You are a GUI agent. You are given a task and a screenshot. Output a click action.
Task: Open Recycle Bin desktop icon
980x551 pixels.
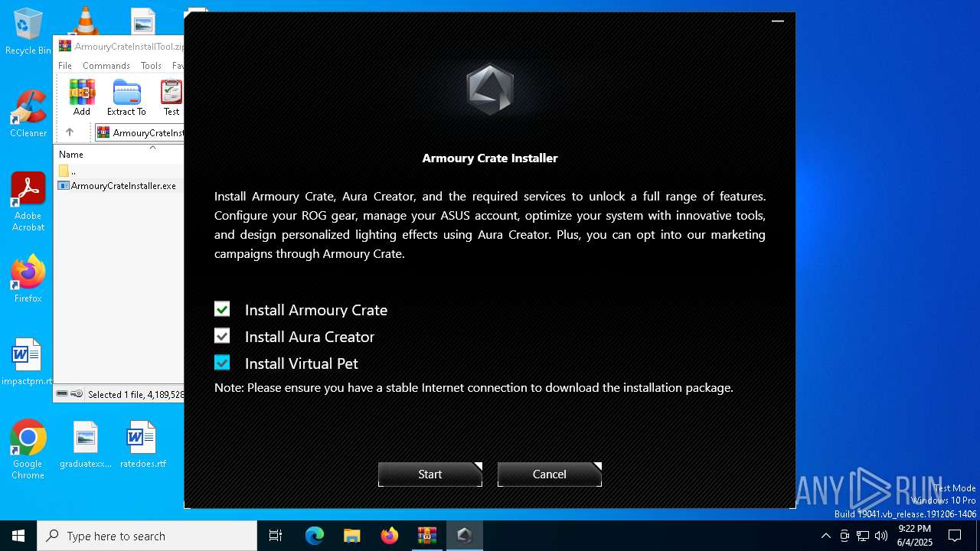tap(28, 32)
